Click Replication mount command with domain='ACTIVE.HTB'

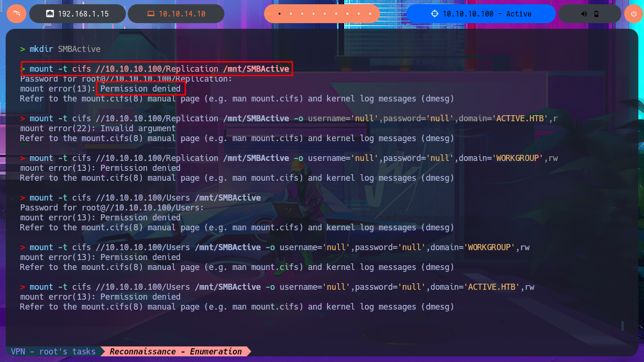289,118
